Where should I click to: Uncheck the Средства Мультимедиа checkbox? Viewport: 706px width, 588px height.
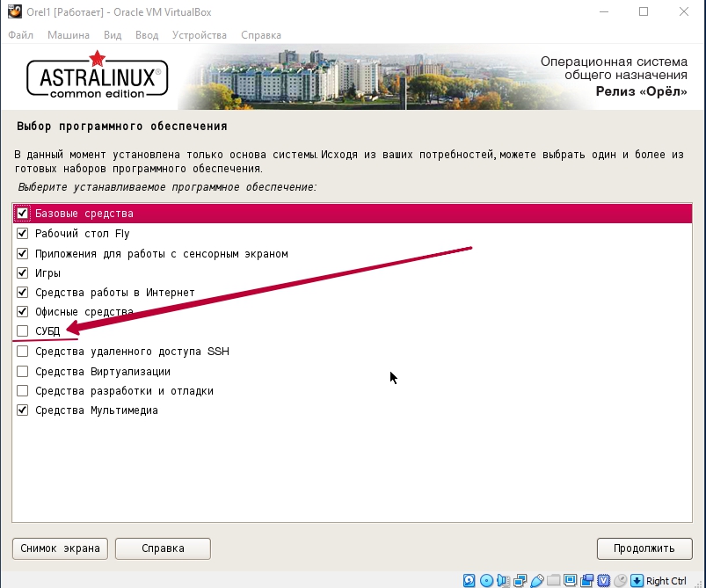click(x=22, y=410)
